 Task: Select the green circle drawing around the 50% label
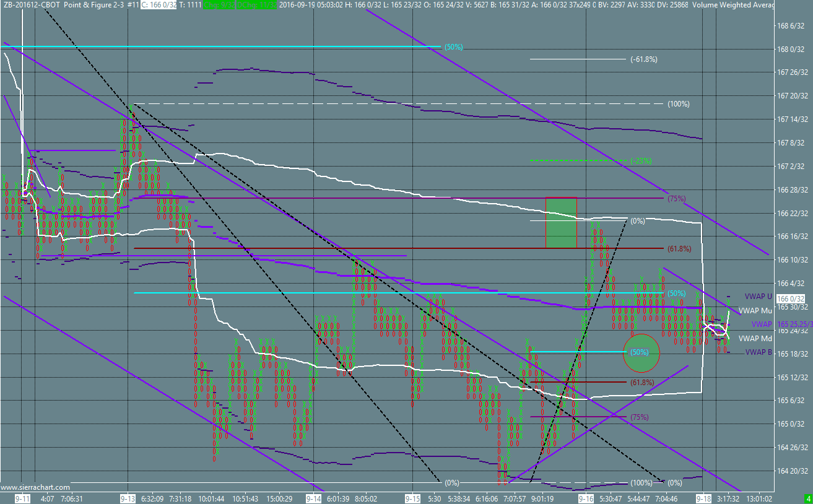641,352
